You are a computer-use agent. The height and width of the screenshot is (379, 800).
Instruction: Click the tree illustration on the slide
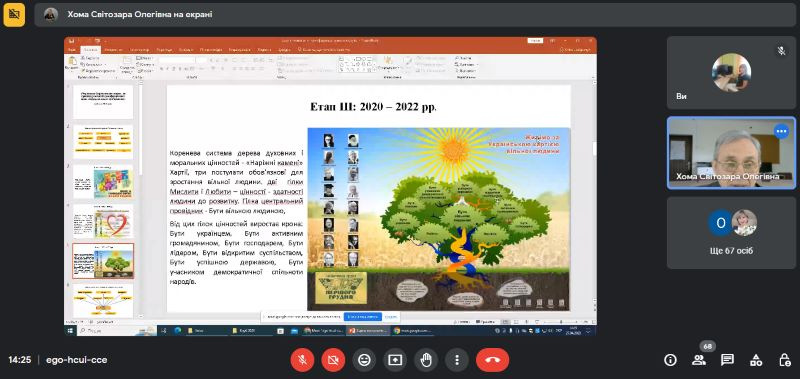[439, 218]
